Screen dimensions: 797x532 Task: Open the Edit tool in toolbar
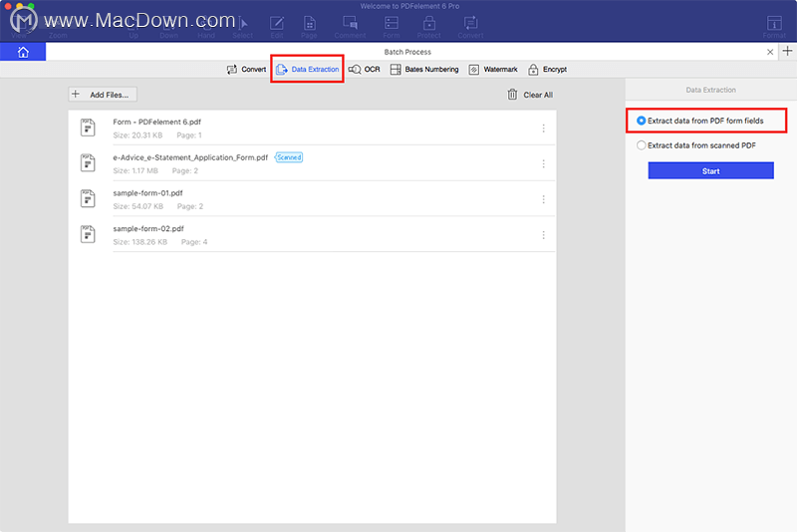point(277,27)
